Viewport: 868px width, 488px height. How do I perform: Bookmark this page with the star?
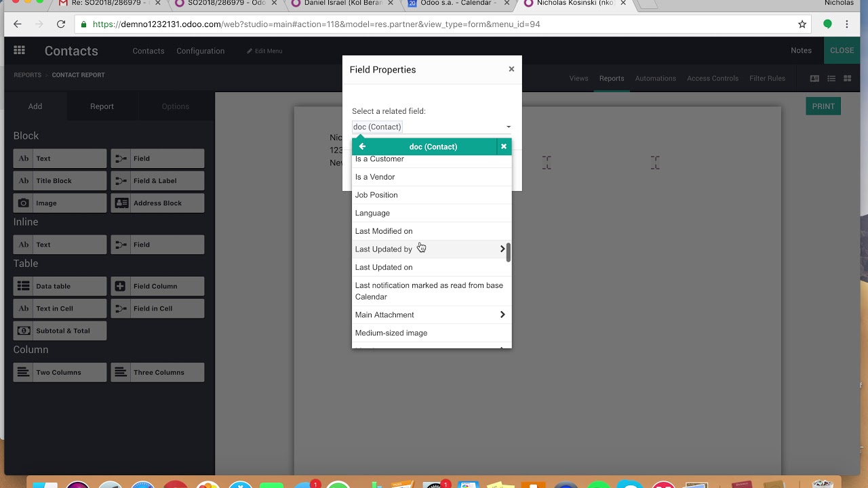click(802, 24)
